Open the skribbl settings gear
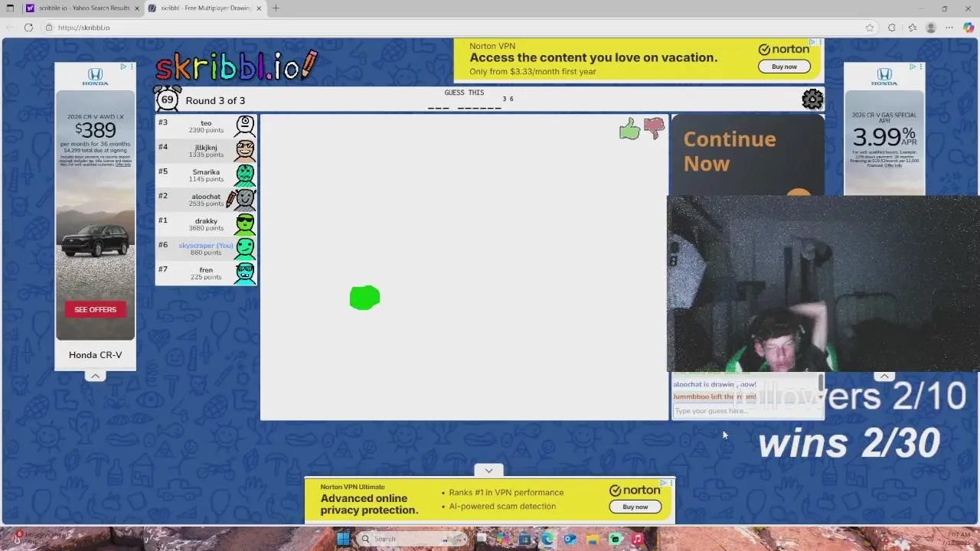980x551 pixels. point(812,99)
